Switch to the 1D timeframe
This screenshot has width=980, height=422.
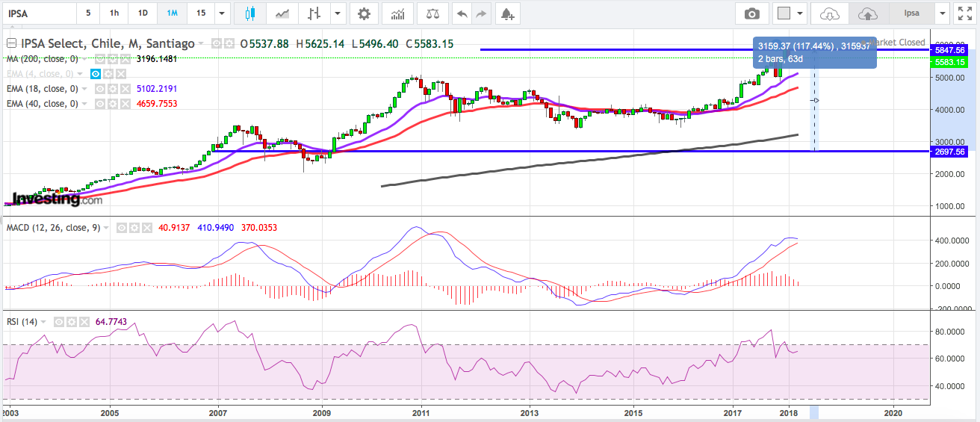143,13
